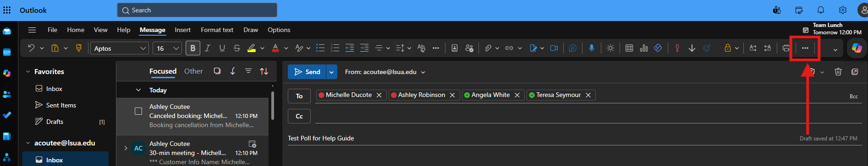
Task: Open Copilot from the ribbon
Action: coord(857,48)
